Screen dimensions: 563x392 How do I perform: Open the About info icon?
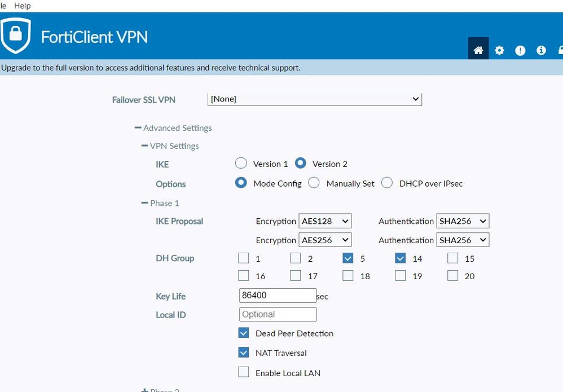(x=541, y=50)
